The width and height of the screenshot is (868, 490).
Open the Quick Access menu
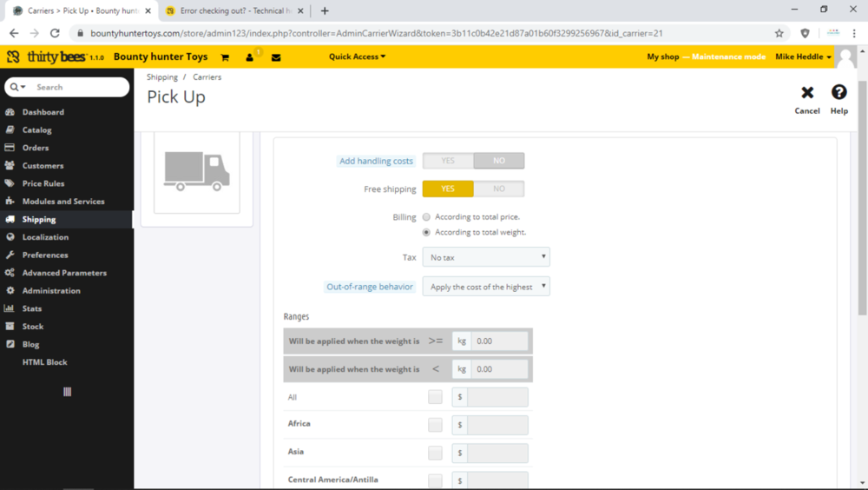click(x=357, y=56)
